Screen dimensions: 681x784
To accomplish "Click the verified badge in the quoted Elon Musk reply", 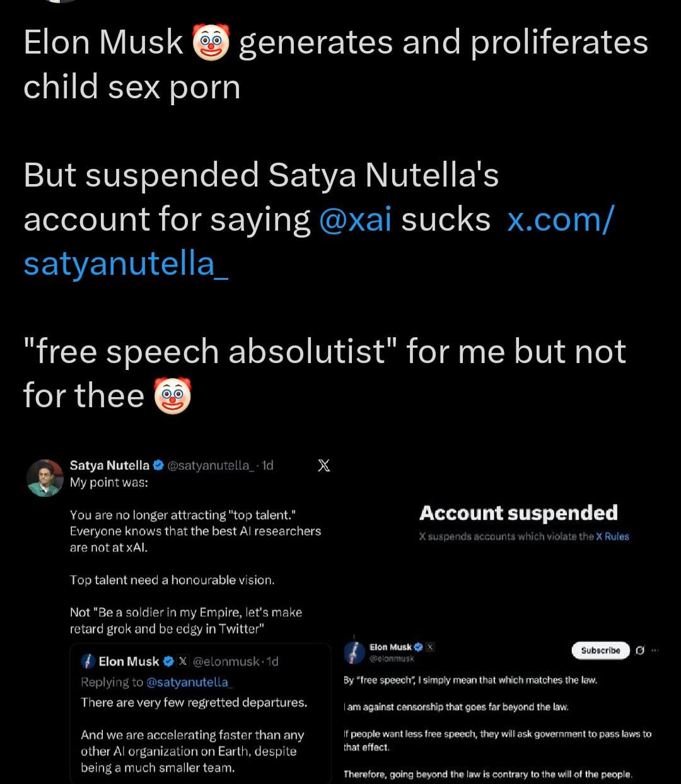I will click(x=168, y=662).
